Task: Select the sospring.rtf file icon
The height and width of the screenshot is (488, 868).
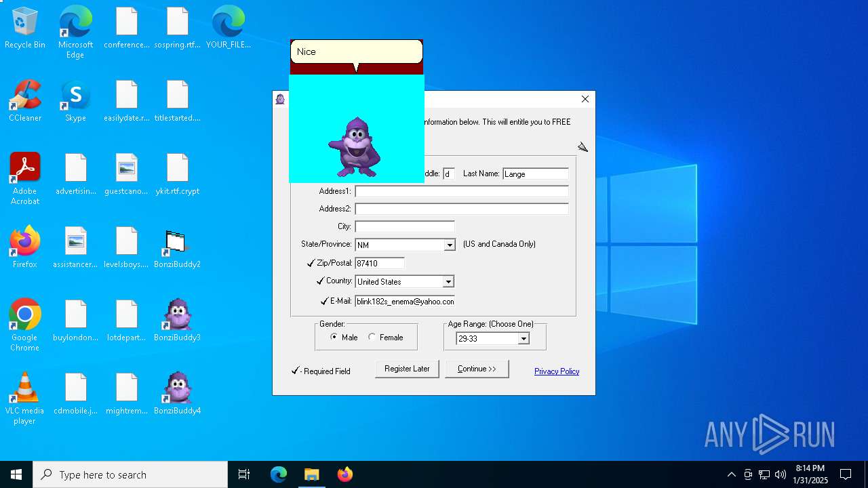Action: click(178, 28)
